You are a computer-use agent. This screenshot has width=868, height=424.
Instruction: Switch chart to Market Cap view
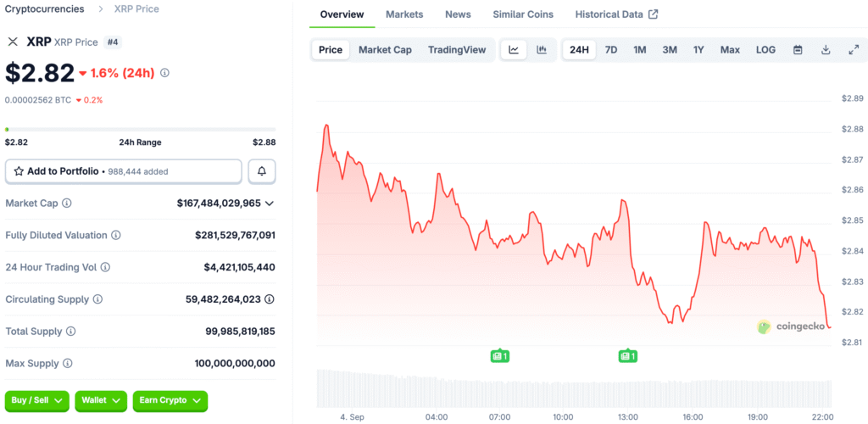(x=385, y=50)
